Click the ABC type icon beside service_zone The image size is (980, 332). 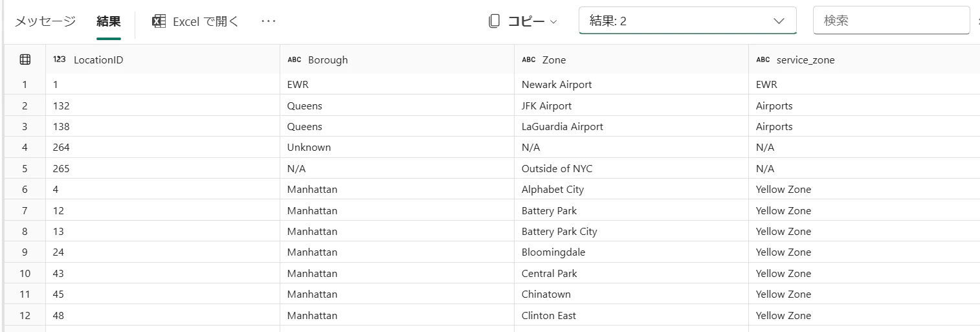tap(763, 60)
